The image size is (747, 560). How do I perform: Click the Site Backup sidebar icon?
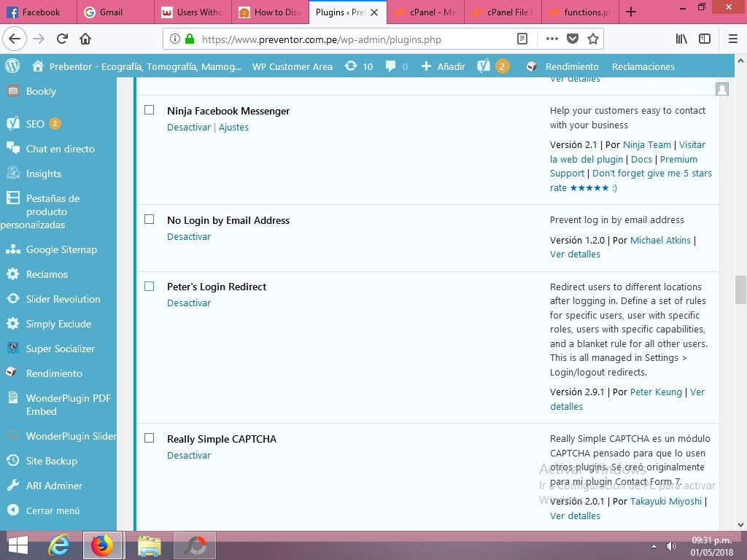pyautogui.click(x=13, y=461)
